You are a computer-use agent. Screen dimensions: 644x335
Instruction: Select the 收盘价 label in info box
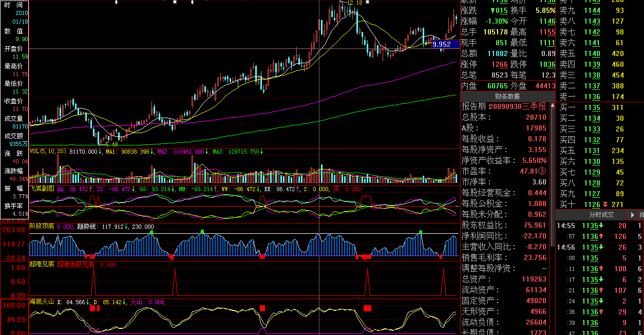pyautogui.click(x=13, y=101)
